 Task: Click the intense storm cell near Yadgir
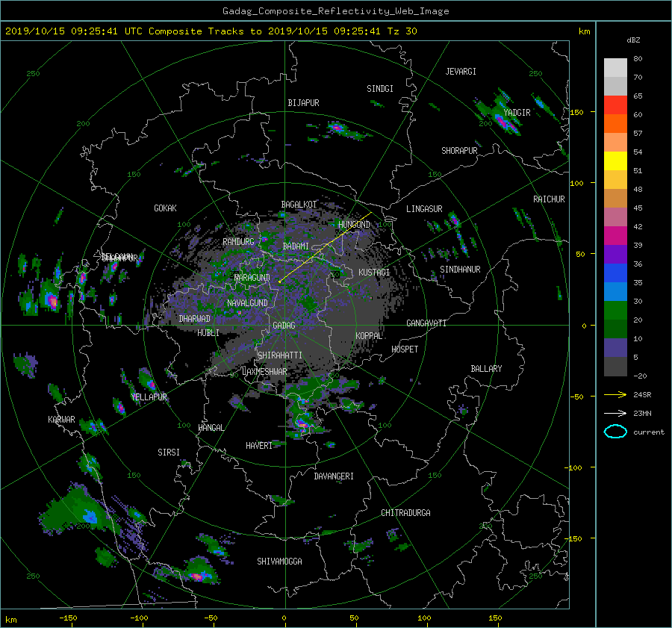click(503, 120)
